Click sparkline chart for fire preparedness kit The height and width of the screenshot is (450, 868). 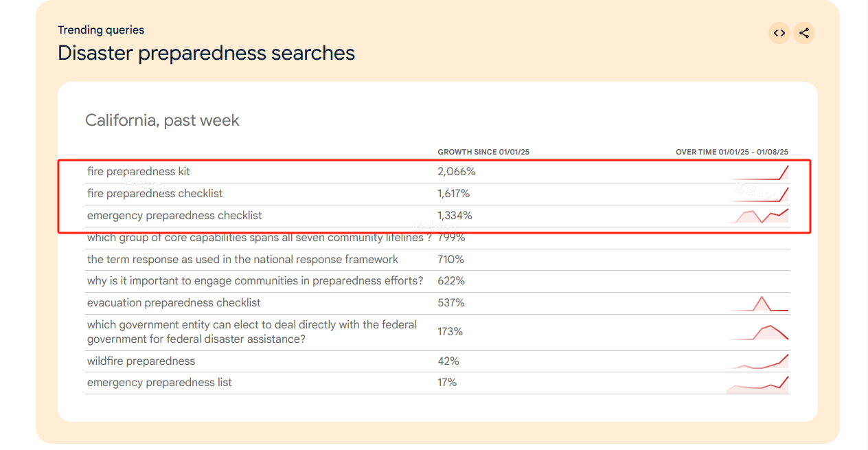tap(758, 172)
